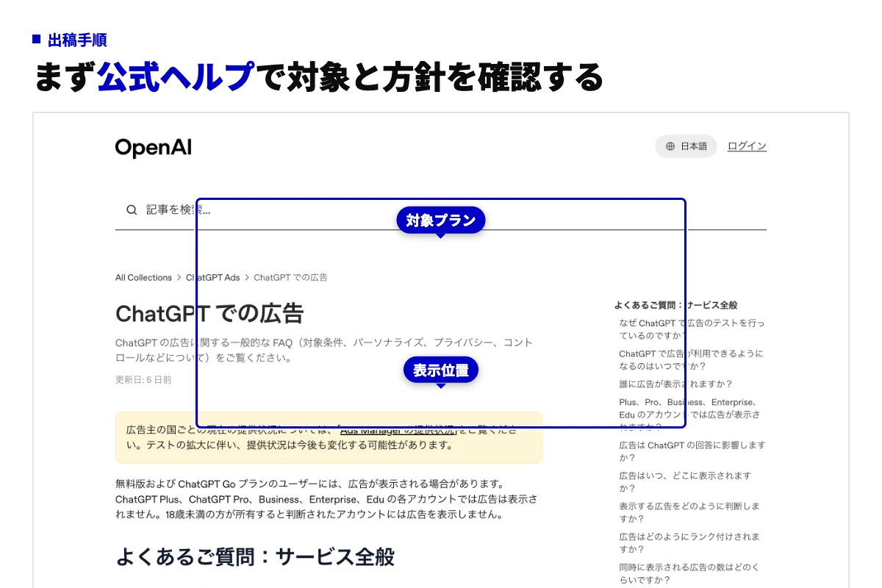Open sidebar link '広告はどのようにランク付け'
882x588 pixels.
[x=689, y=543]
